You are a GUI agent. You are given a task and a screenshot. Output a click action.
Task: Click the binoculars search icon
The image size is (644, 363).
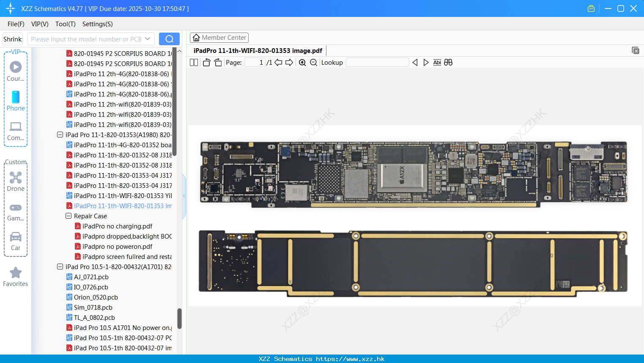(448, 63)
